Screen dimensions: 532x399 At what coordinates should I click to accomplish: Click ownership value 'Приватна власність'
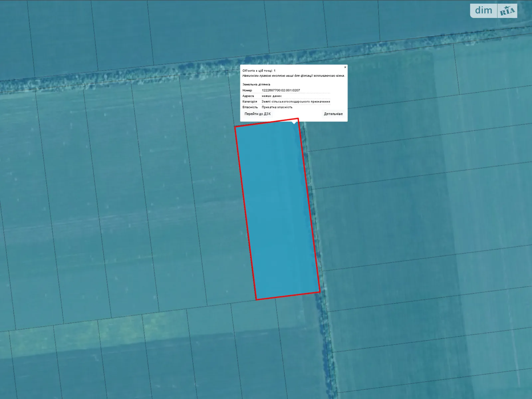pyautogui.click(x=277, y=107)
